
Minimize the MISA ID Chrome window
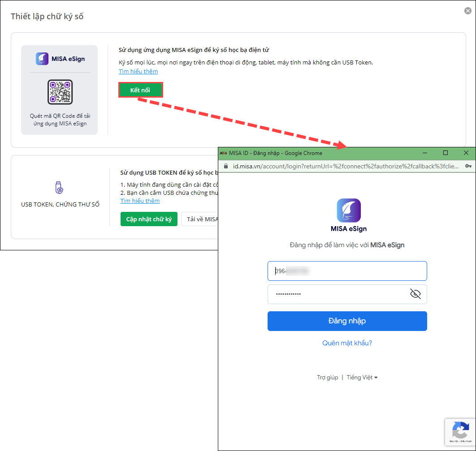point(425,153)
